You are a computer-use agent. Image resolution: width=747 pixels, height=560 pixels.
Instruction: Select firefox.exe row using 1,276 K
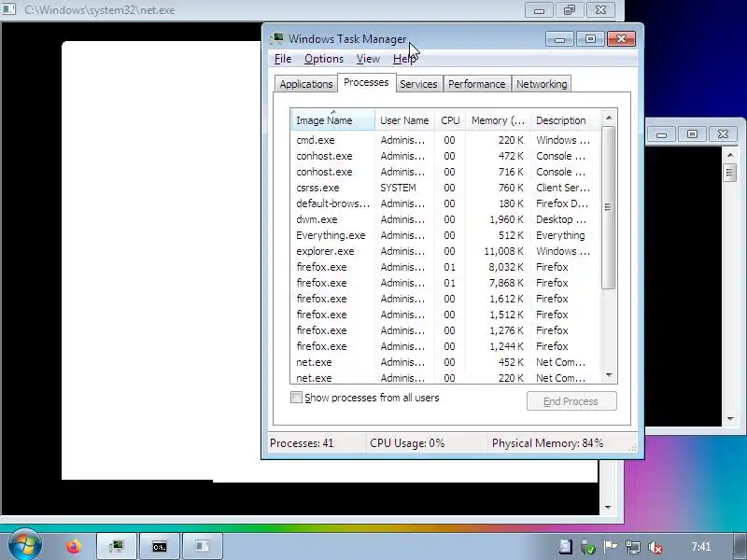click(x=445, y=330)
